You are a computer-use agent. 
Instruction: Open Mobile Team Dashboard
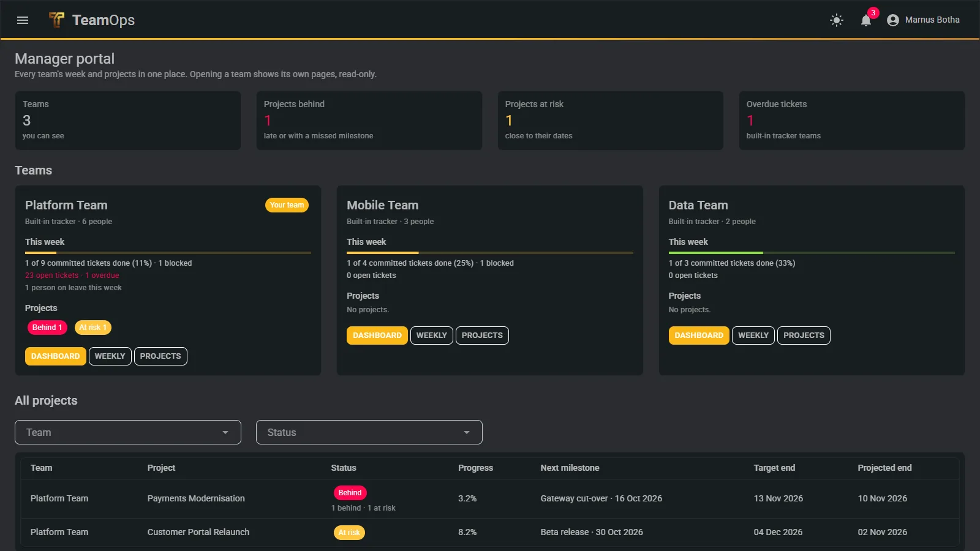click(377, 335)
